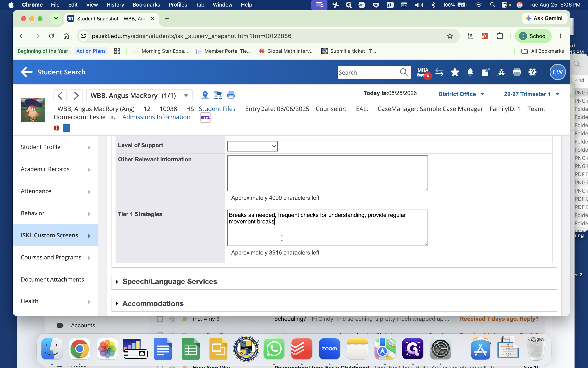
Task: Open the Bookmarks menu in menu bar
Action: tap(146, 5)
